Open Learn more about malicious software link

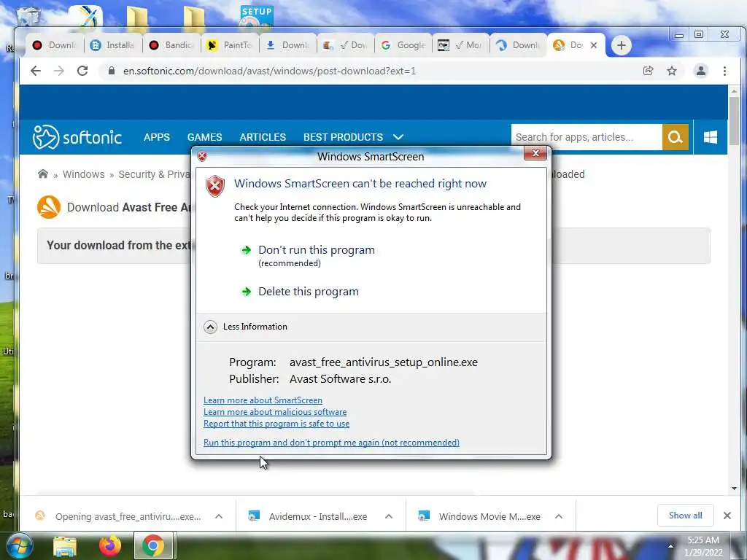(275, 412)
